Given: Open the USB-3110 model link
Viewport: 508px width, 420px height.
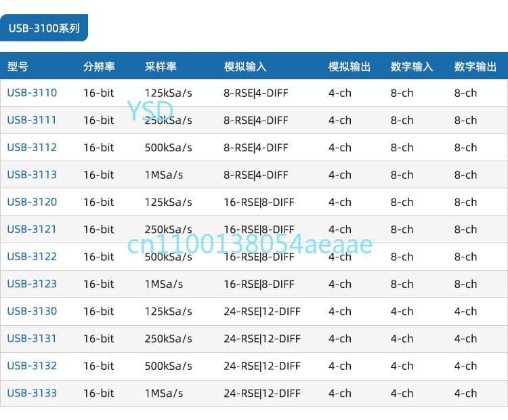Looking at the screenshot, I should pos(32,93).
